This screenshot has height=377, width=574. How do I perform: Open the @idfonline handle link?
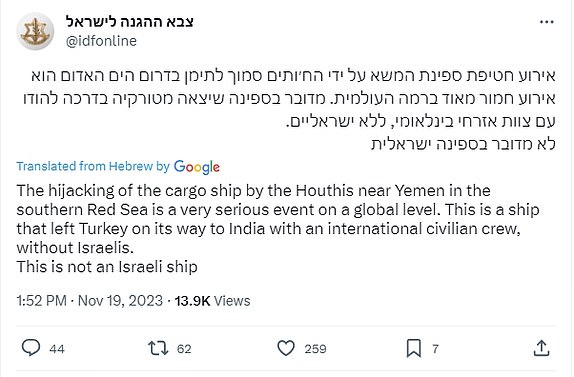coord(101,41)
